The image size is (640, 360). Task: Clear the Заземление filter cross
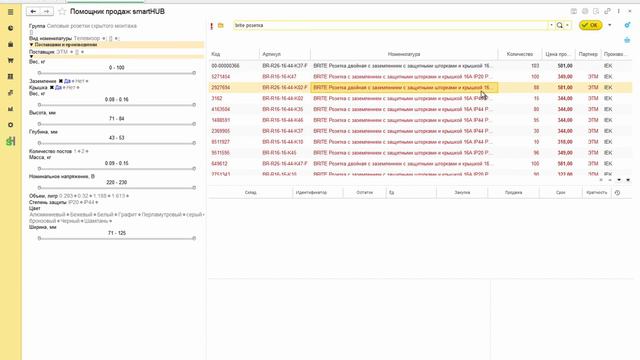point(60,81)
